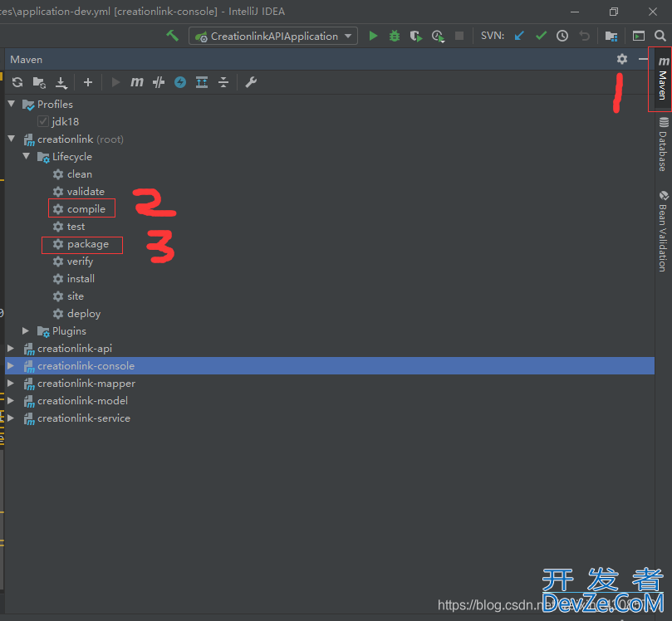Select the Plugins folder row
The image size is (672, 621).
pos(330,331)
